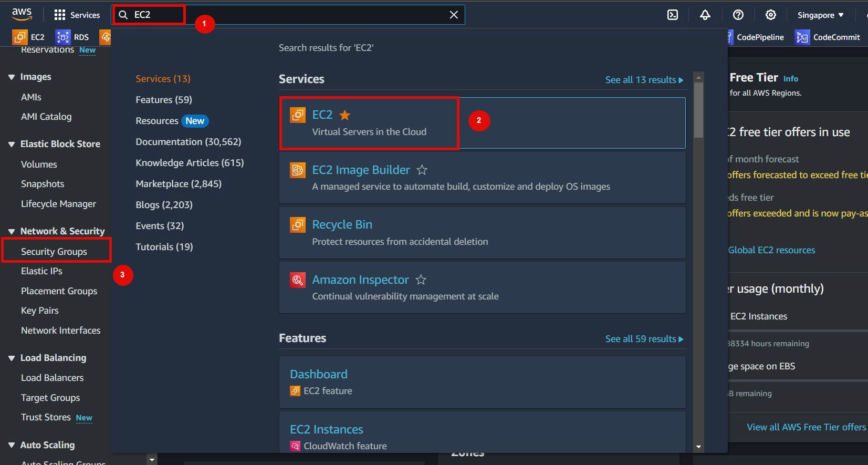Open the CodeCommit favorites shortcut

click(827, 37)
